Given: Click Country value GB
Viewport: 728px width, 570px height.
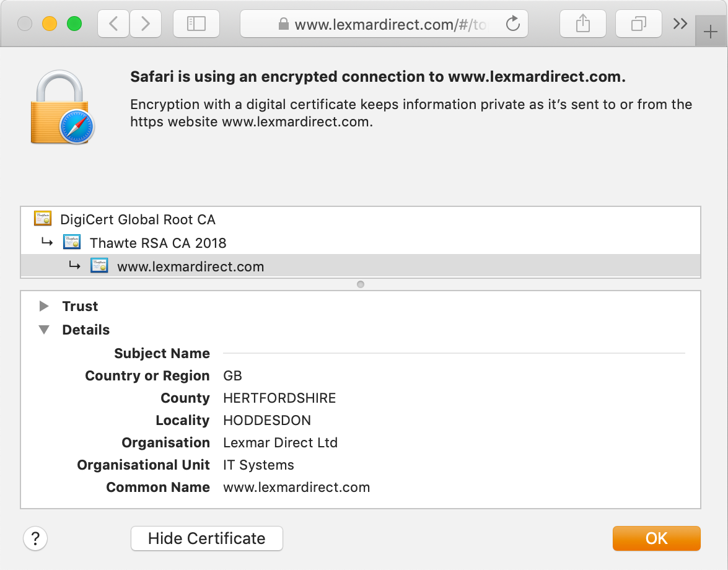Looking at the screenshot, I should (x=232, y=375).
